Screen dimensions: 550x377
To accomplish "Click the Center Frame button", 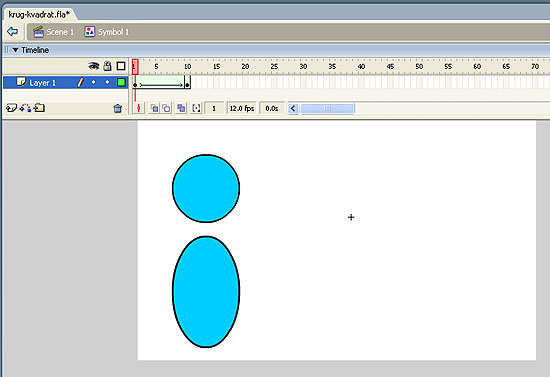I will [x=139, y=108].
